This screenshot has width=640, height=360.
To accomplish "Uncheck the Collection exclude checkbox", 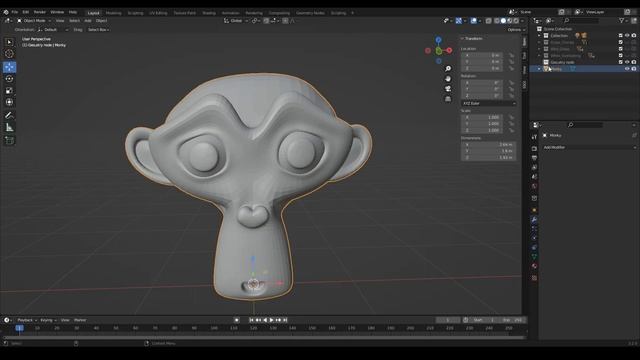I will point(620,36).
